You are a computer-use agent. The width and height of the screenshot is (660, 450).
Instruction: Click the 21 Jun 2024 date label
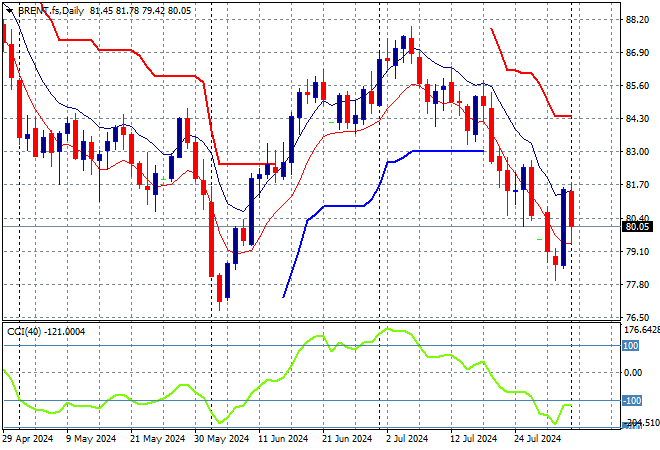(x=347, y=439)
